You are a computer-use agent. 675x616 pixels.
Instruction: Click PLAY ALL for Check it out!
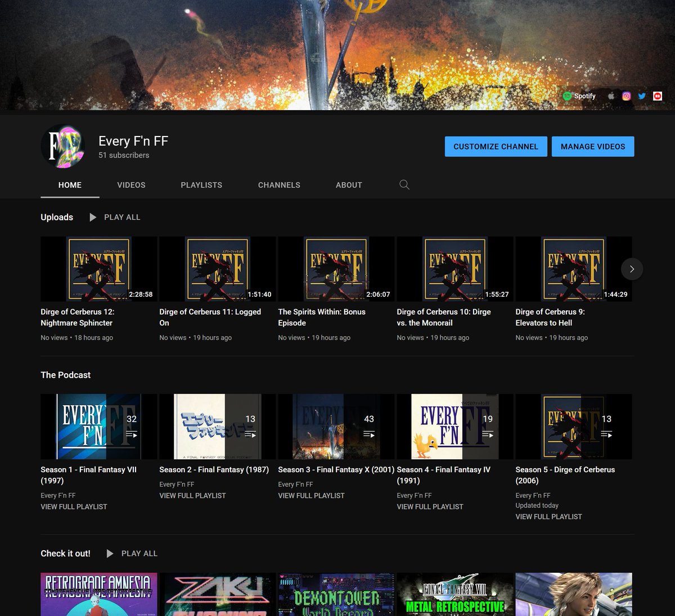139,554
